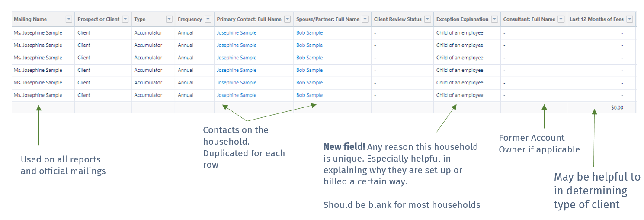Click the Exception Explanation column header text
Screen dimensions: 644x220
462,19
